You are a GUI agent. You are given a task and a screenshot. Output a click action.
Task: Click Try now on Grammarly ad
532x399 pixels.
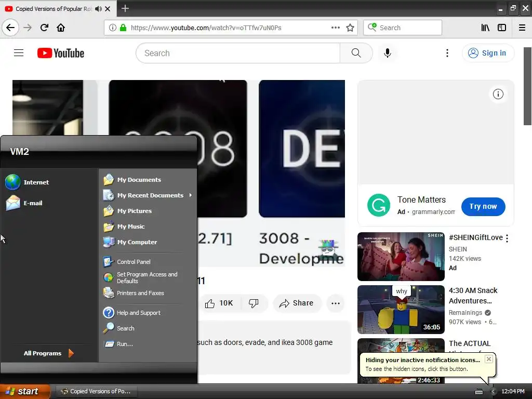coord(483,206)
